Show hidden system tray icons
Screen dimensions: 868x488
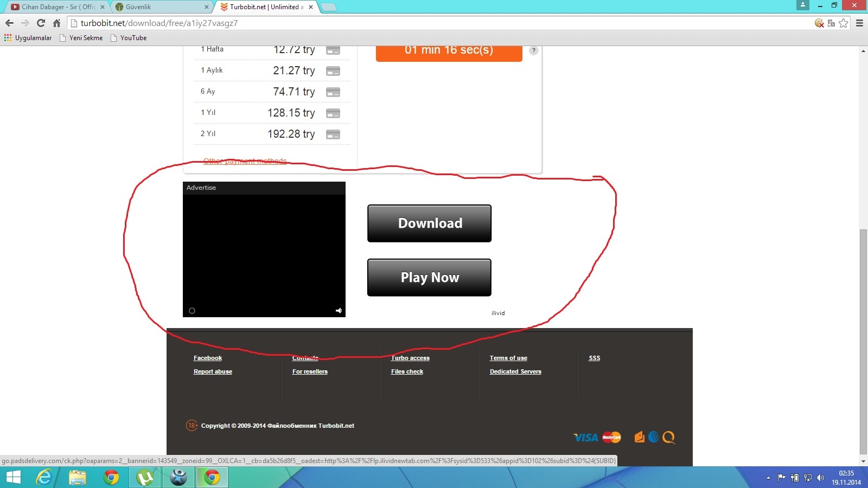[x=768, y=478]
